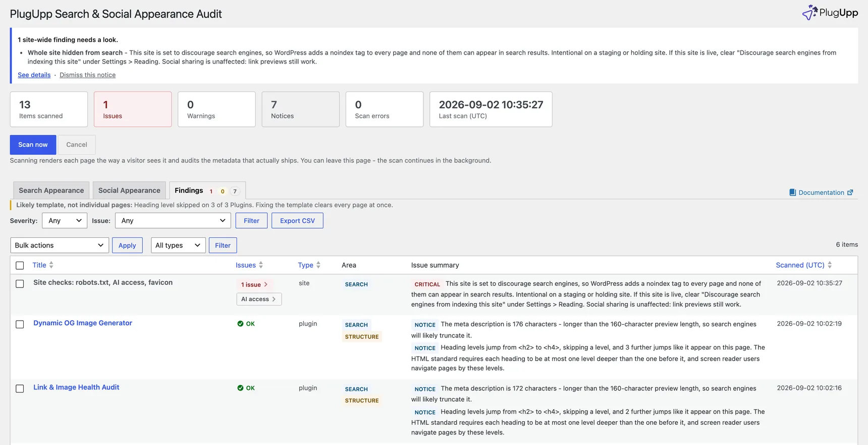Click the chevron on the AI access badge
This screenshot has width=868, height=445.
coord(274,299)
